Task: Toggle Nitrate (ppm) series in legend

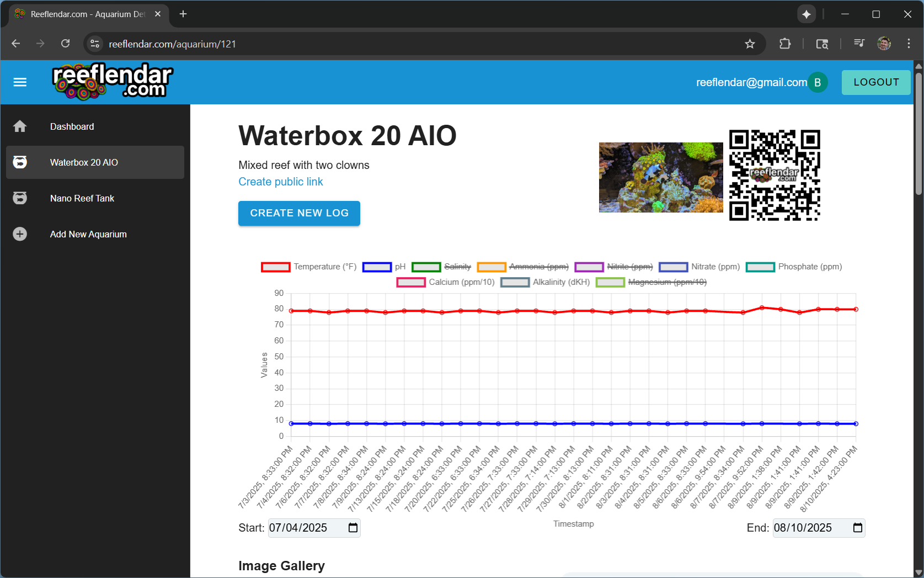Action: tap(699, 267)
